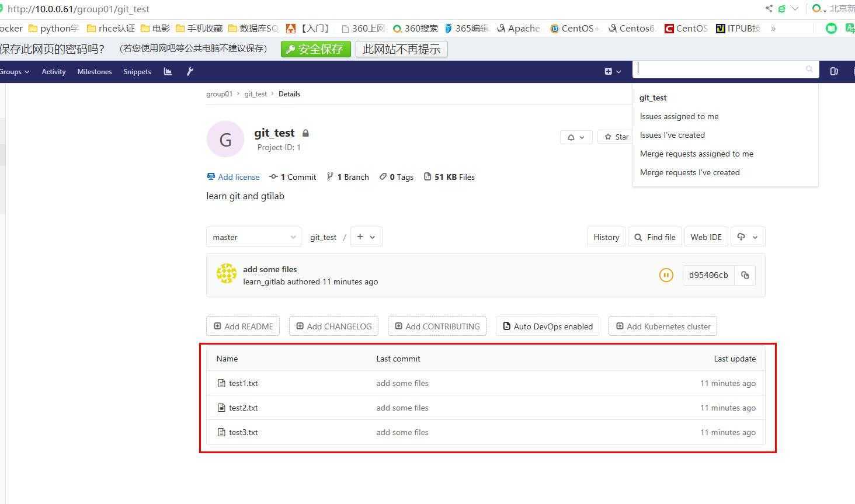Open the 数据库SQ bookmark folder

(x=253, y=28)
